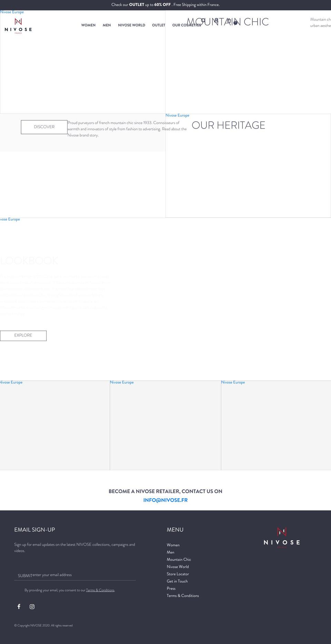The height and width of the screenshot is (644, 331).
Task: Open the footer Nivose World link
Action: click(x=178, y=567)
